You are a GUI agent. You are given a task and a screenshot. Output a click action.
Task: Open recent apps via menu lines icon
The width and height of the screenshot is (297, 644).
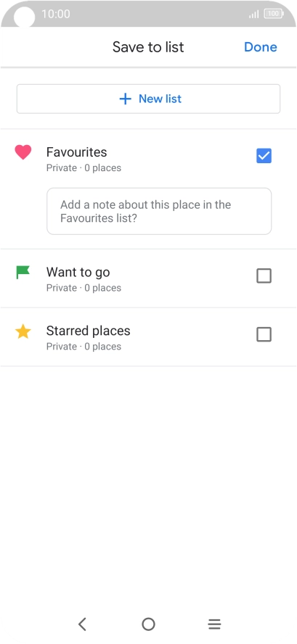pyautogui.click(x=214, y=624)
